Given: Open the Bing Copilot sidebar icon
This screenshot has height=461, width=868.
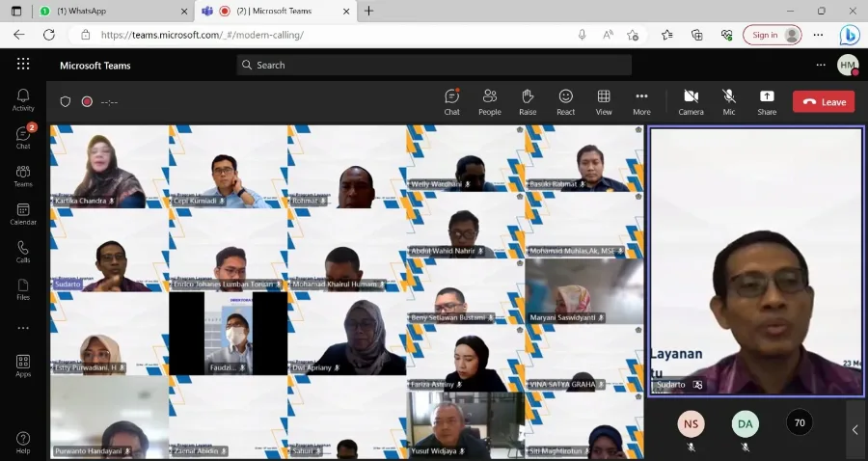Looking at the screenshot, I should click(x=849, y=35).
